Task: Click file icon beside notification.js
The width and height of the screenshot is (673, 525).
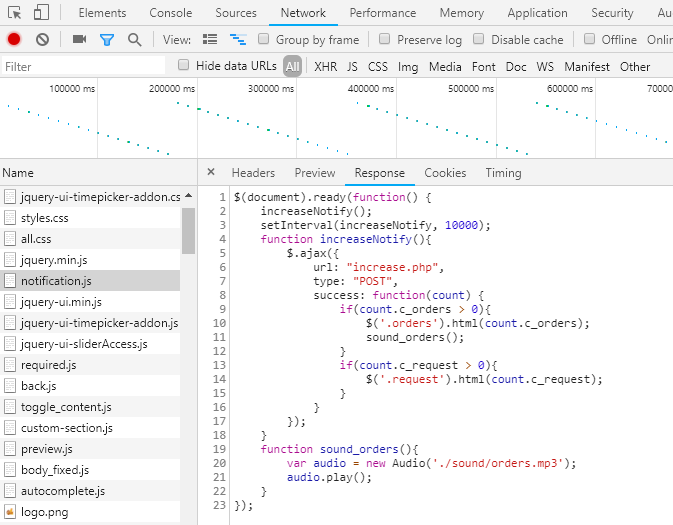Action: click(10, 281)
